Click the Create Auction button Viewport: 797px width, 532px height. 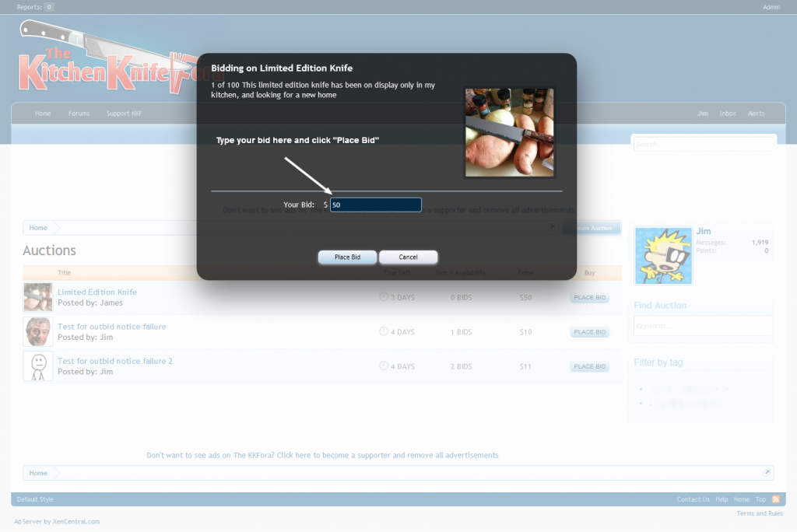click(x=592, y=228)
